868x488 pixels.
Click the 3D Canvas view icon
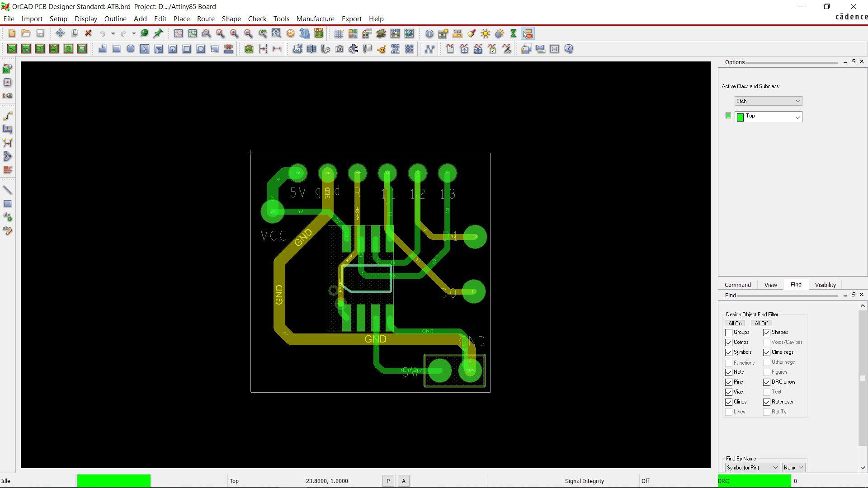pyautogui.click(x=304, y=33)
